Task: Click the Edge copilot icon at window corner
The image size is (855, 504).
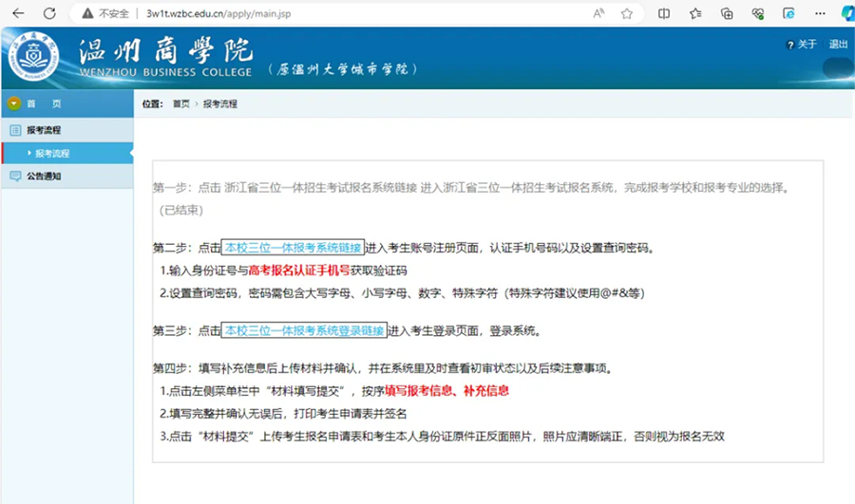Action: tap(848, 13)
